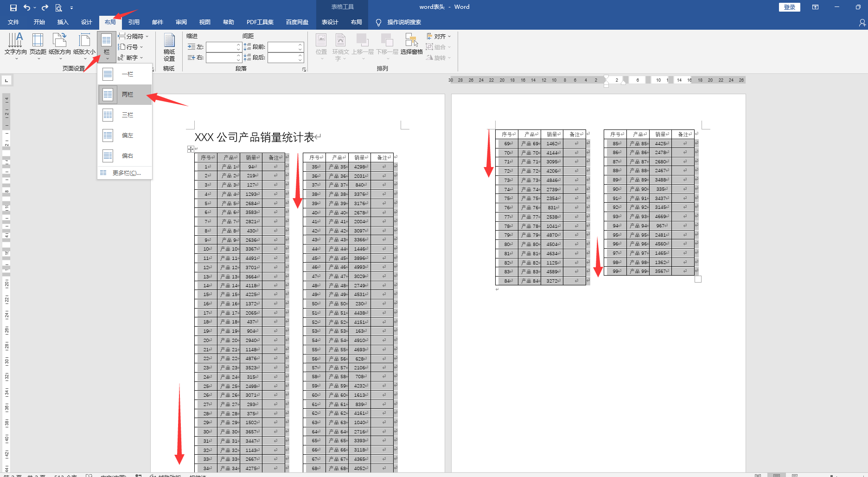
Task: Select 一栏 one column option
Action: (x=125, y=74)
